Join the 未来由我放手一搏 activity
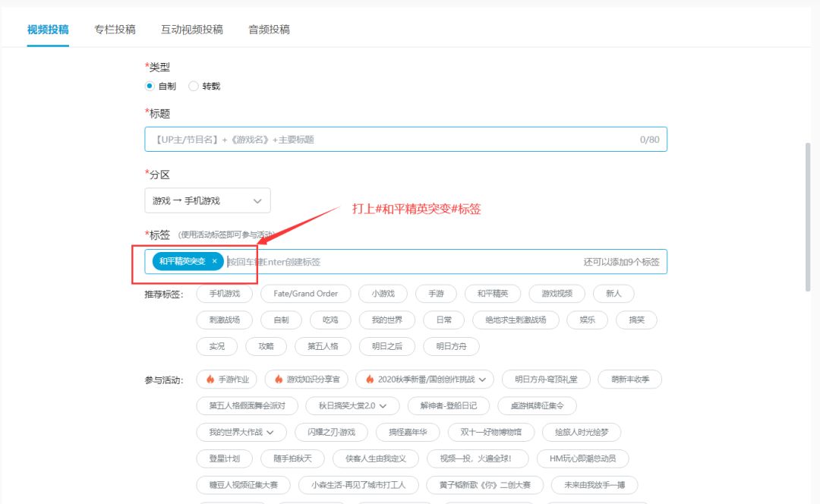820x504 pixels. click(x=594, y=485)
